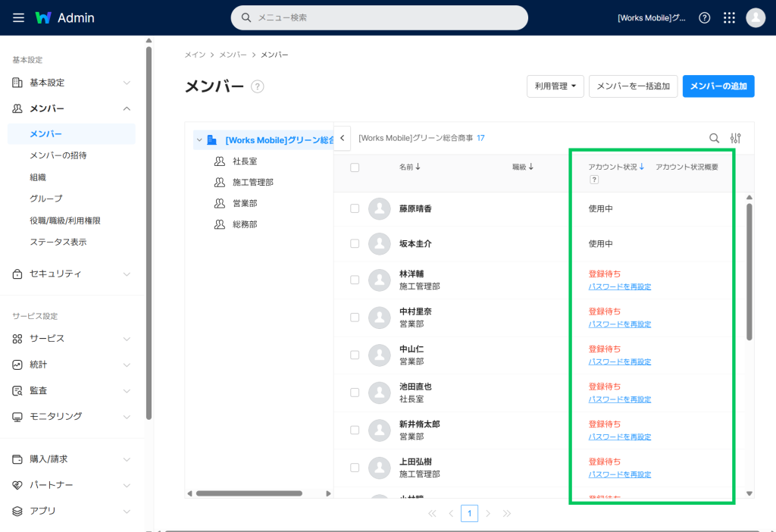
Task: Open the hamburger navigation menu
Action: tap(18, 17)
